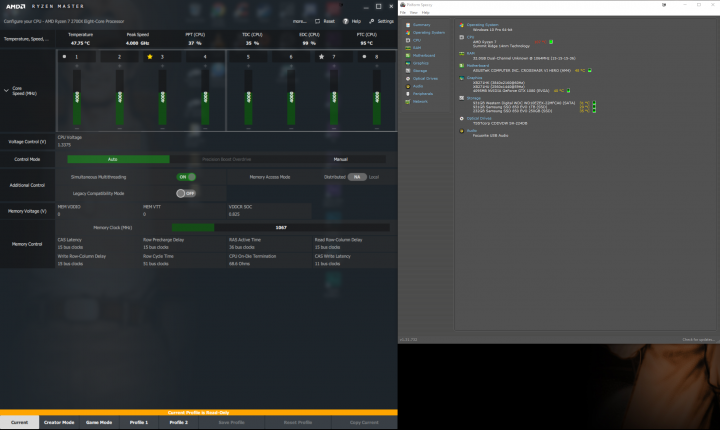The image size is (720, 430).
Task: Switch to Game Mode tab
Action: (x=99, y=423)
